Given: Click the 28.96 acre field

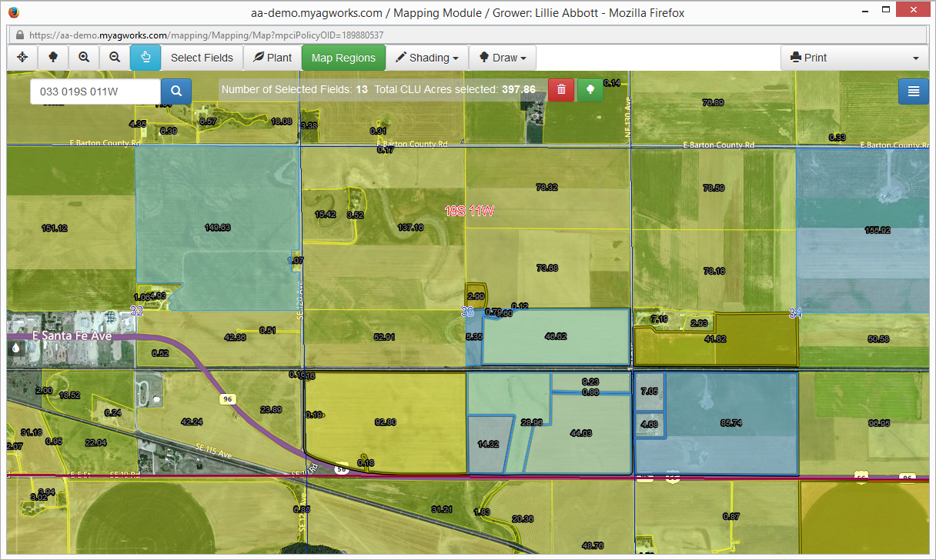Looking at the screenshot, I should click(531, 422).
